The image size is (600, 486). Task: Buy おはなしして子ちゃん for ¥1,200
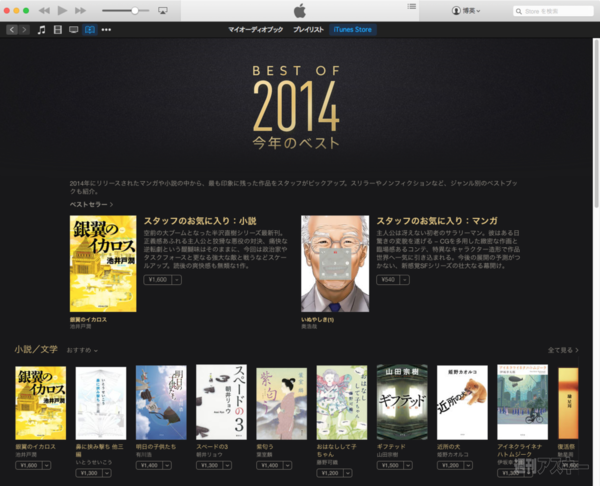click(x=330, y=473)
